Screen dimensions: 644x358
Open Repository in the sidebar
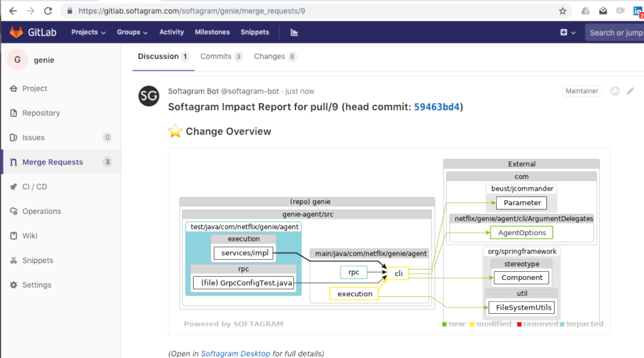pos(62,113)
